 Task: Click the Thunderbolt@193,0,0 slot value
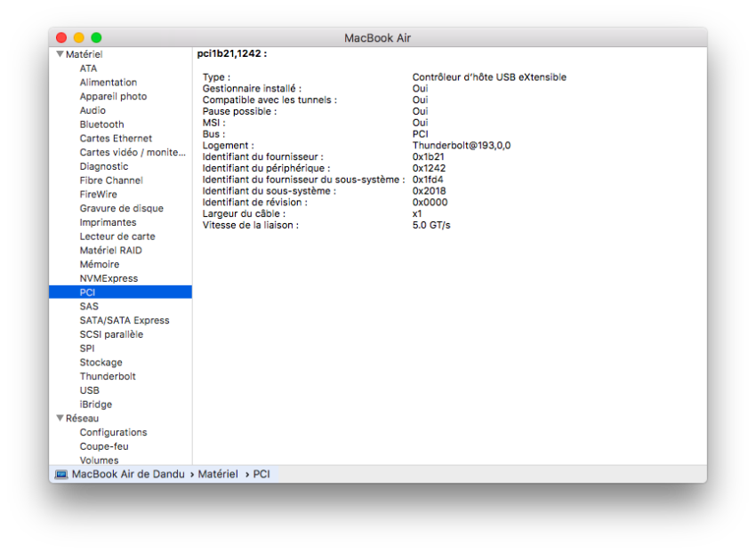click(462, 145)
